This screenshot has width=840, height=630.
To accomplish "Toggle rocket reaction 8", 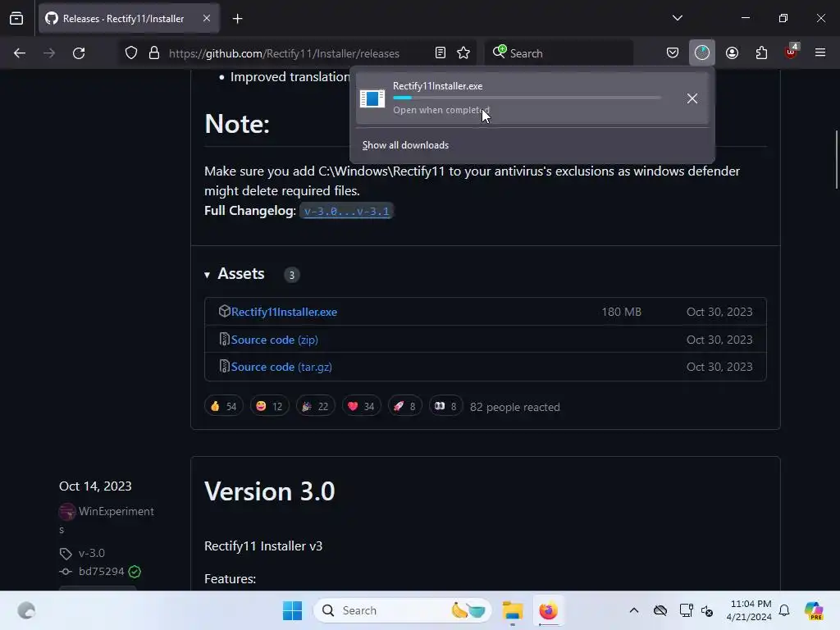I will coord(404,406).
